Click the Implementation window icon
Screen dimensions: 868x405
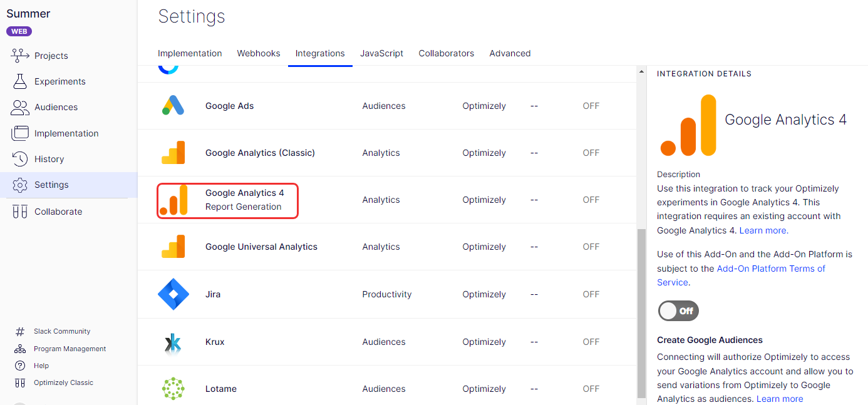pyautogui.click(x=20, y=133)
